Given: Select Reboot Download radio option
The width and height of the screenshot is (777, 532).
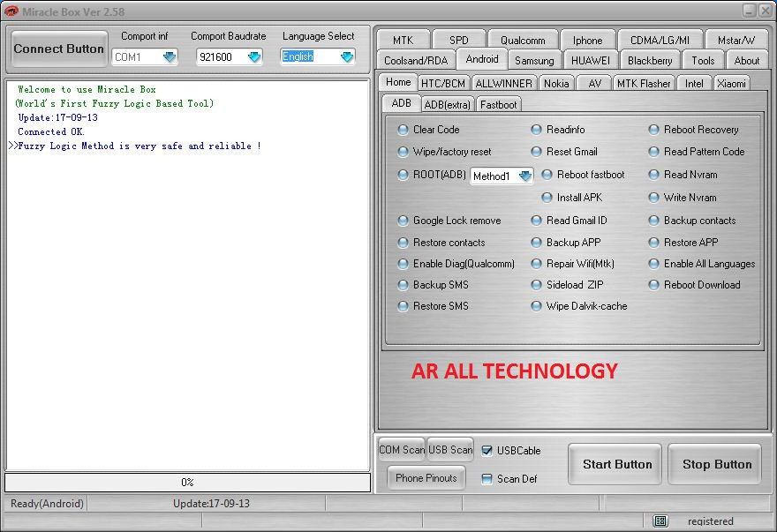Looking at the screenshot, I should (653, 285).
